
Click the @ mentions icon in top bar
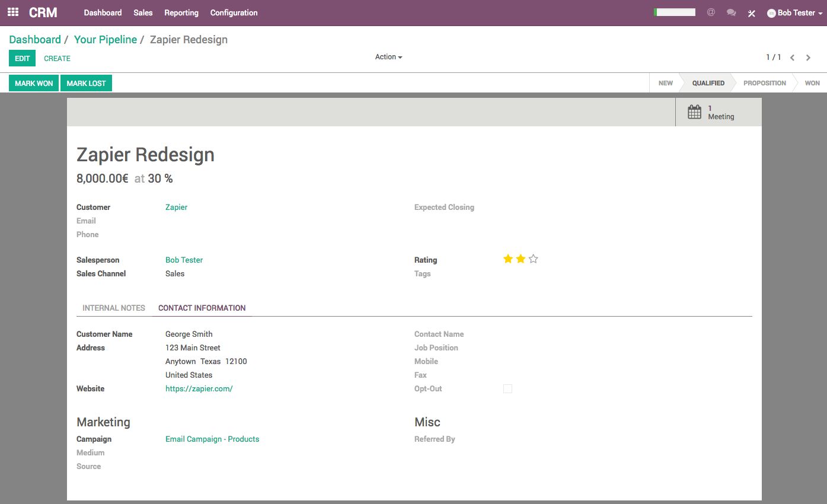click(x=711, y=12)
